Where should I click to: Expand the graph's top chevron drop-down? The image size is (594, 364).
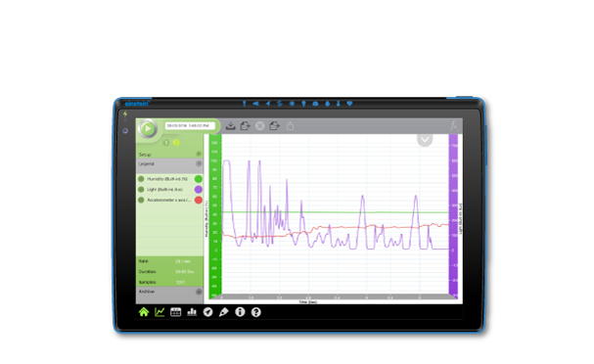tap(425, 140)
